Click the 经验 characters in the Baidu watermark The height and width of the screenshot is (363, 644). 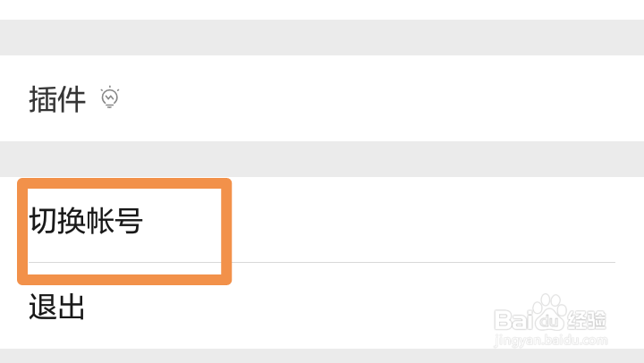[587, 320]
